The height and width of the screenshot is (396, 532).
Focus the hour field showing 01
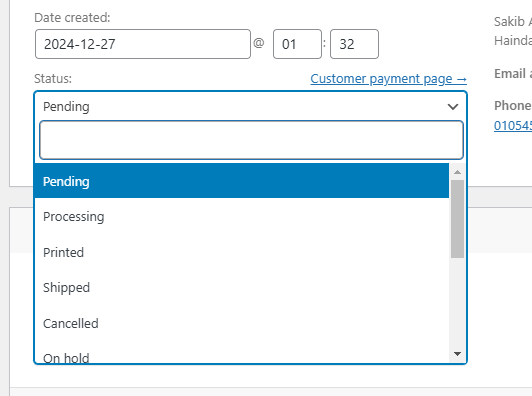click(x=297, y=44)
